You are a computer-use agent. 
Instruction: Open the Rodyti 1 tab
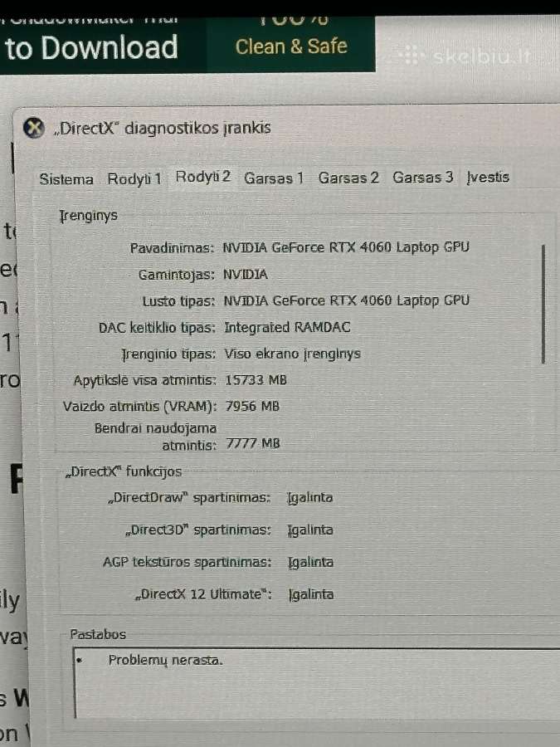coord(134,179)
